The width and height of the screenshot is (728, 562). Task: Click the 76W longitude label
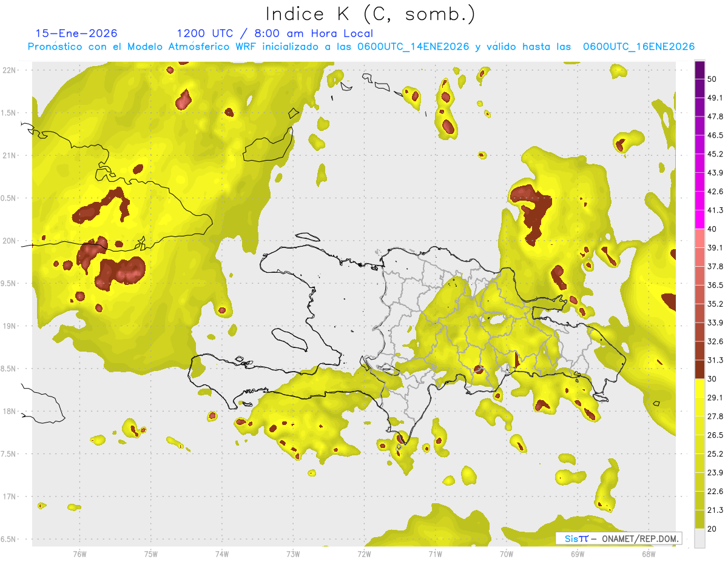tap(79, 554)
